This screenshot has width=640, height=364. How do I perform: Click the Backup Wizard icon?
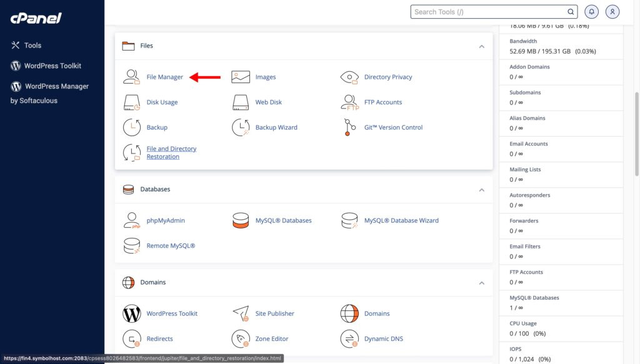coord(241,127)
